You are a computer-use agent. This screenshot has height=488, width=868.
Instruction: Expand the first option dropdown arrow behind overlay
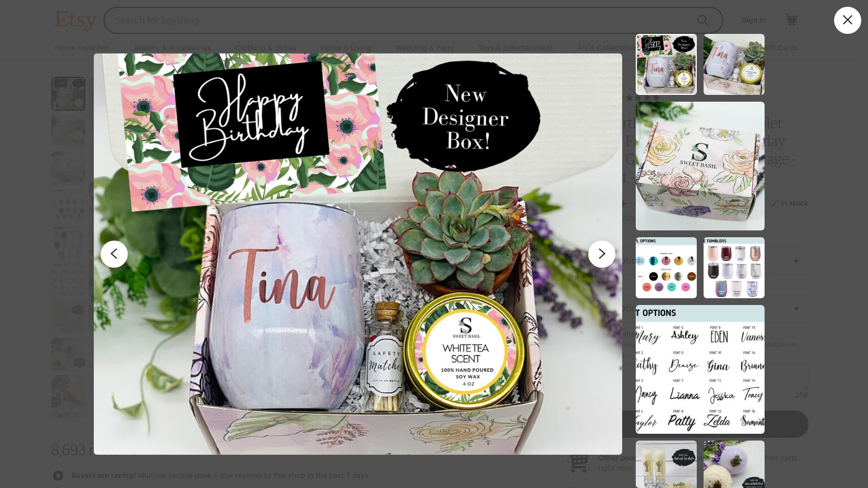click(796, 262)
